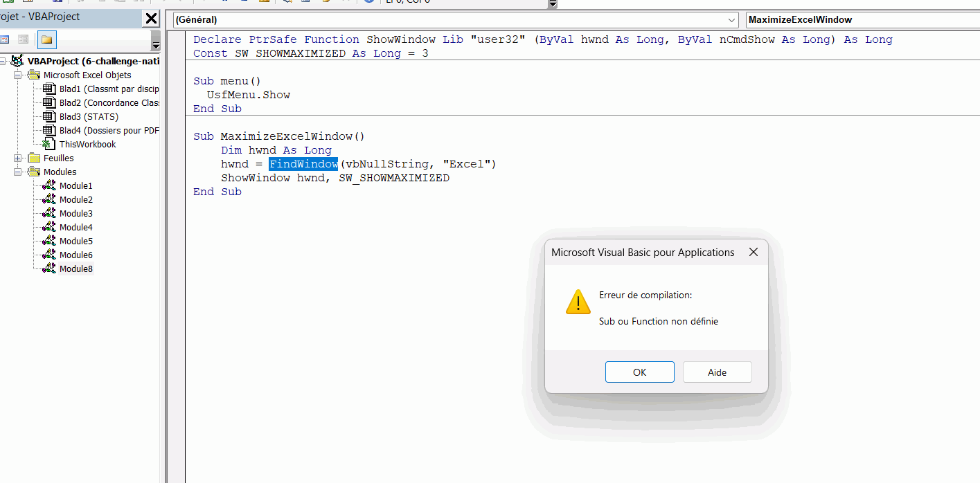The height and width of the screenshot is (483, 980).
Task: Click the Aide button in error dialog
Action: pyautogui.click(x=717, y=372)
